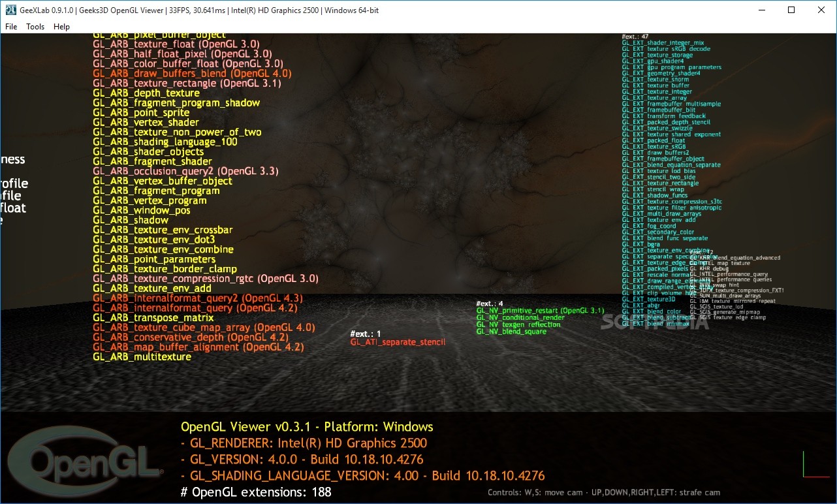Click GL_ARB_texture_env_crossbar entry
The height and width of the screenshot is (504, 837).
point(163,230)
